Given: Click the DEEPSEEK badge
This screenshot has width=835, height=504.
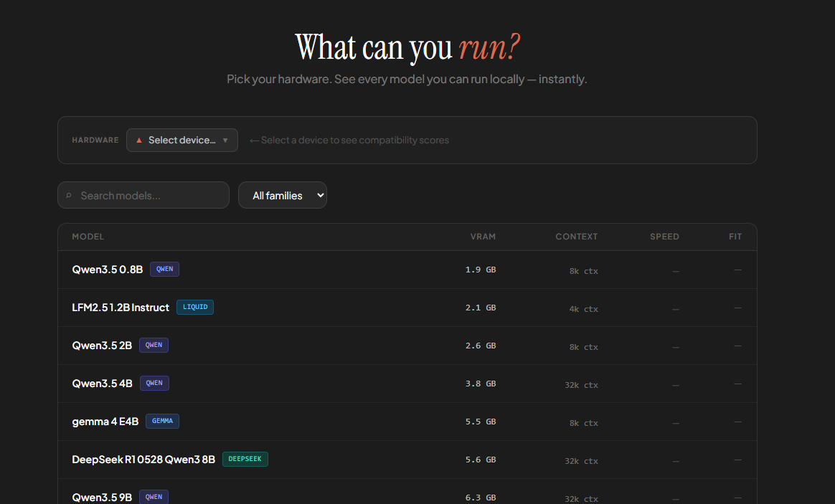Looking at the screenshot, I should pyautogui.click(x=245, y=459).
